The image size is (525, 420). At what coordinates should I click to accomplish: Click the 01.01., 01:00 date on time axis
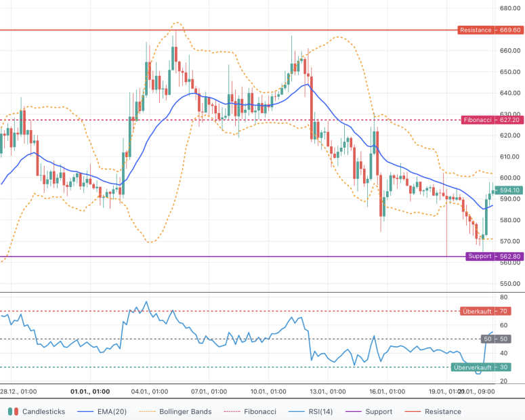(90, 391)
